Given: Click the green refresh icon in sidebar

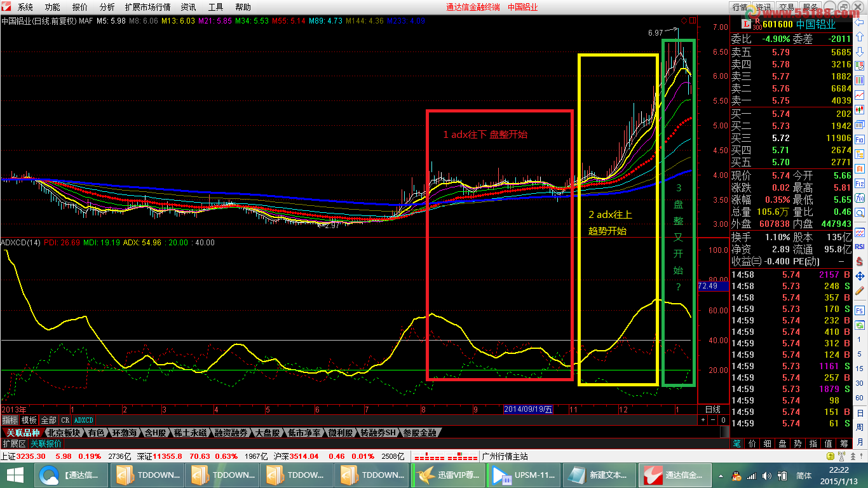Looking at the screenshot, I should pos(859,325).
